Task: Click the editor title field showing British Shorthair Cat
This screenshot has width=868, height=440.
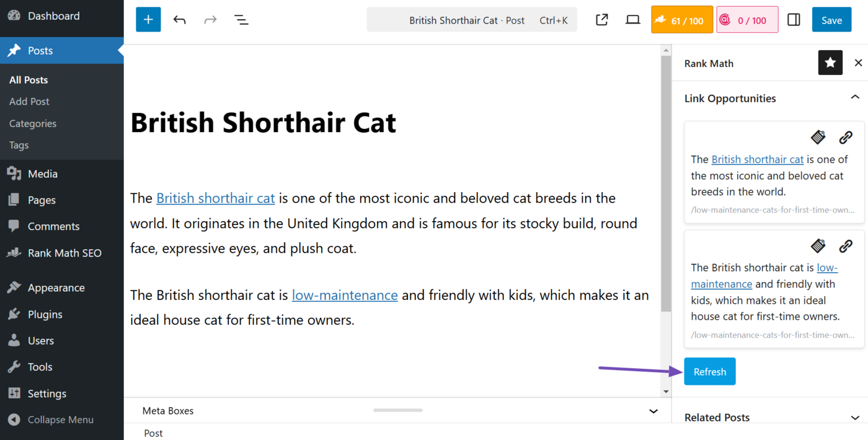Action: (x=263, y=122)
